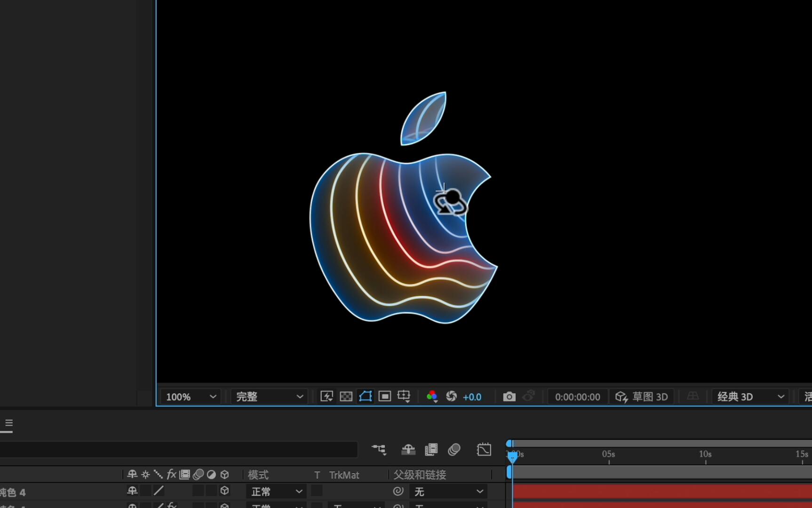Toggle 3D layer switch on 纯色 4
Screen dimensions: 812x508
[x=224, y=491]
